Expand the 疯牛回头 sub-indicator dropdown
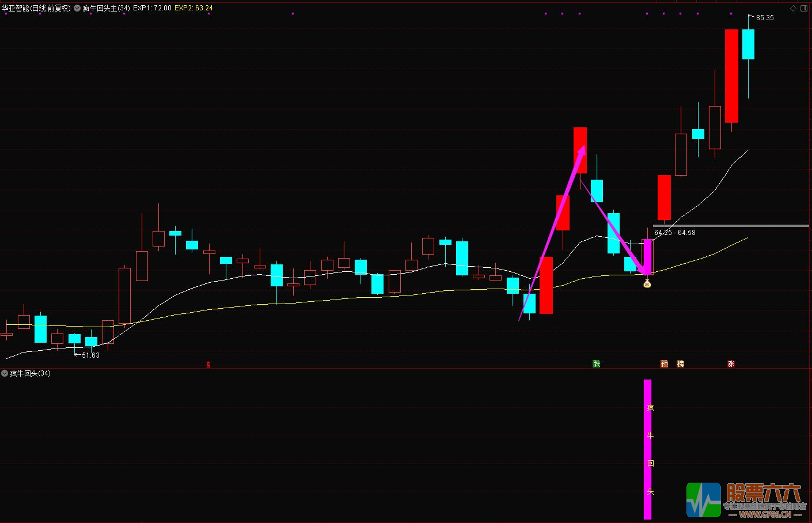812x523 pixels. (5, 373)
